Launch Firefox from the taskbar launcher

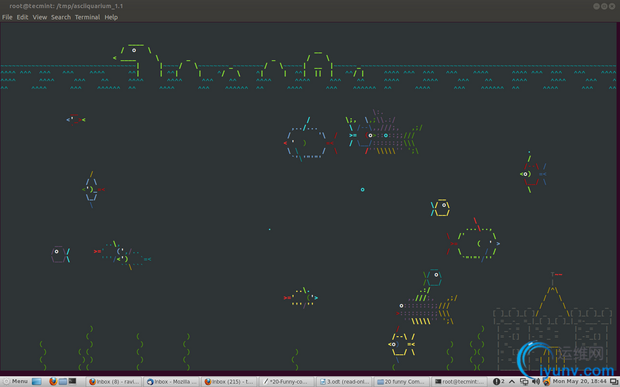coord(53,381)
